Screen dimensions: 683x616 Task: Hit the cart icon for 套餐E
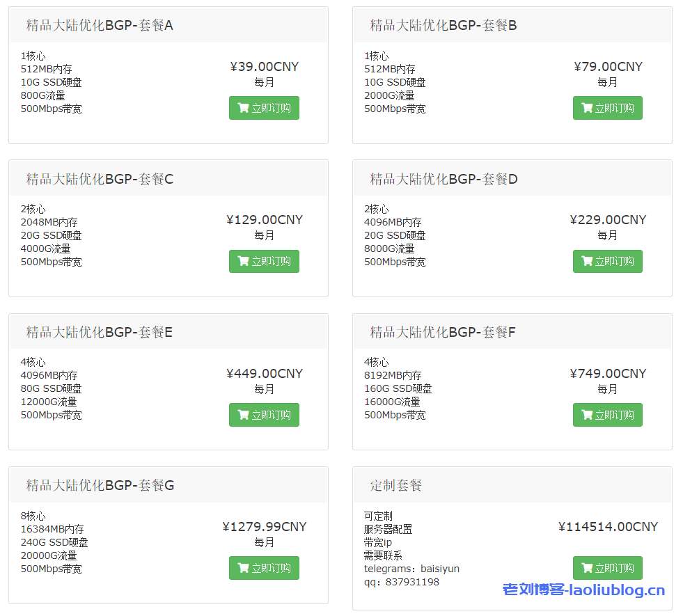[x=243, y=415]
